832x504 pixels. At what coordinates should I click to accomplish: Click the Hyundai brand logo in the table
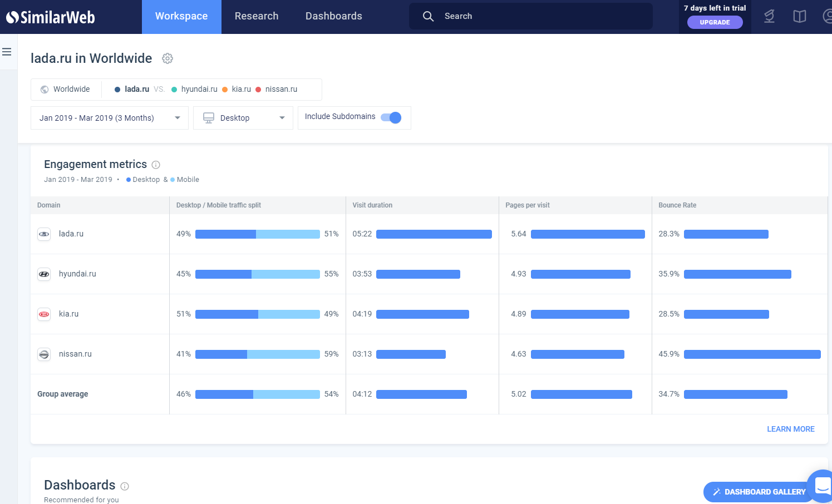[x=43, y=274]
